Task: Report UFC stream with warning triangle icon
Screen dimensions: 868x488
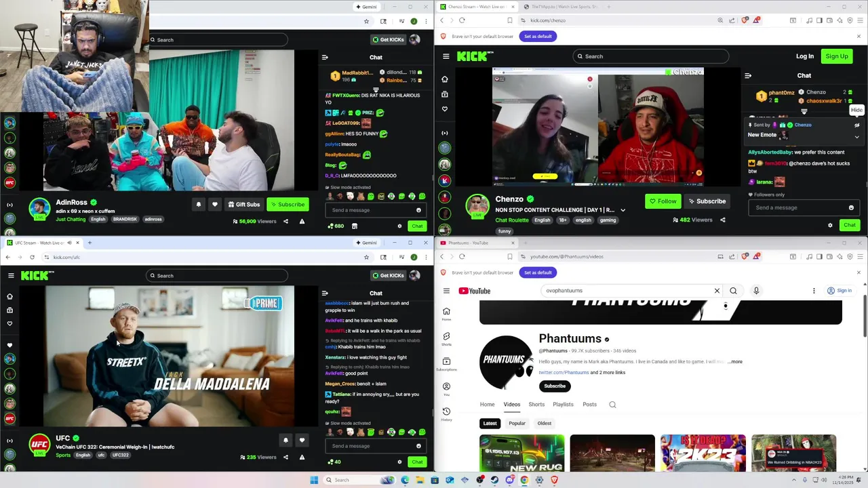Action: click(302, 457)
